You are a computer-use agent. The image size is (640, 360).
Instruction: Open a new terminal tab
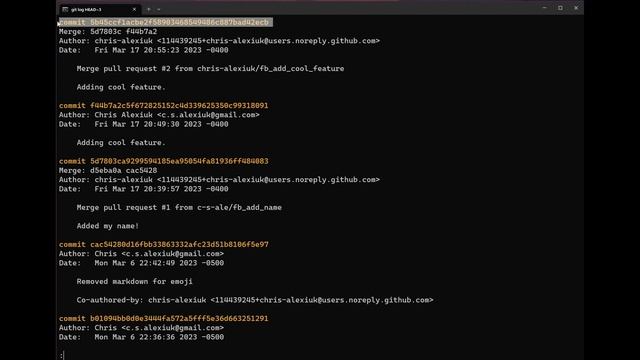coord(149,9)
